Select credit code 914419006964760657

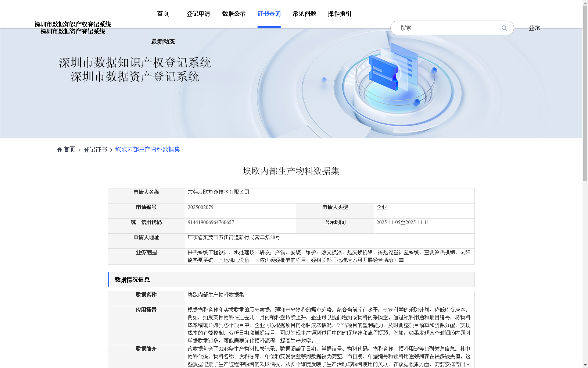tap(211, 222)
